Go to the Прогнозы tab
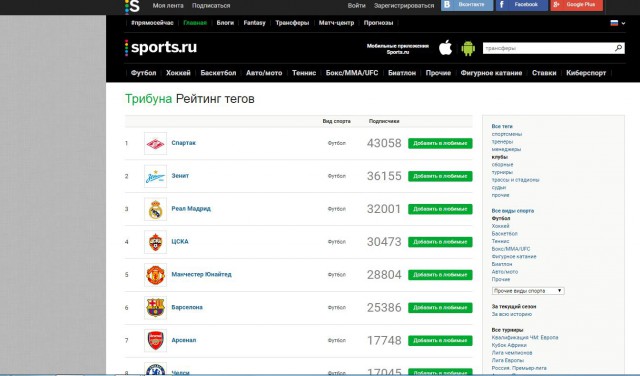Screen dimensions: 640x376 pyautogui.click(x=378, y=23)
